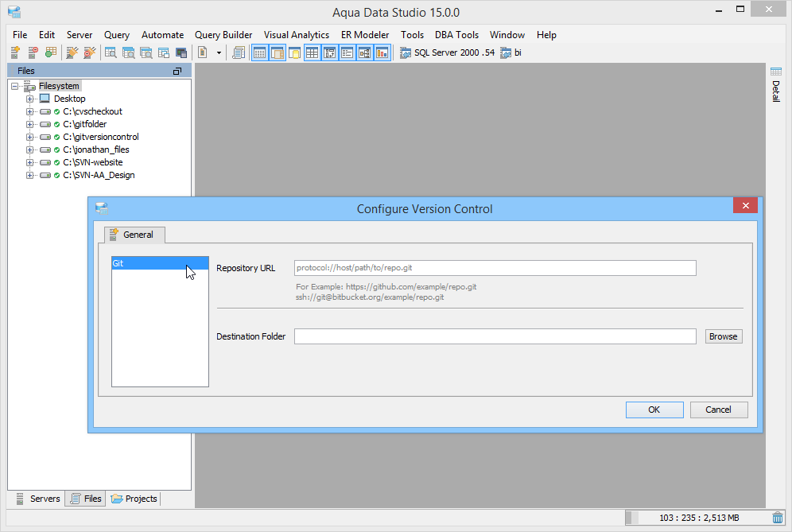Open the Query menu
Viewport: 792px width, 532px height.
pos(117,35)
